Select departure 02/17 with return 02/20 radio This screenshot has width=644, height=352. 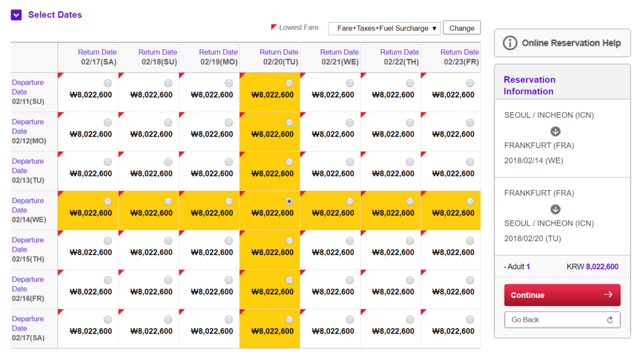click(289, 319)
